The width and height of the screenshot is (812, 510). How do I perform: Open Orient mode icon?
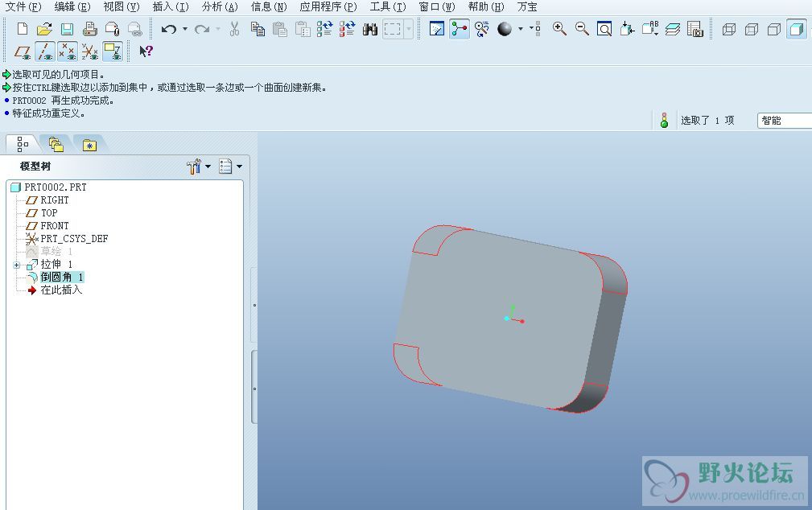pyautogui.click(x=481, y=28)
